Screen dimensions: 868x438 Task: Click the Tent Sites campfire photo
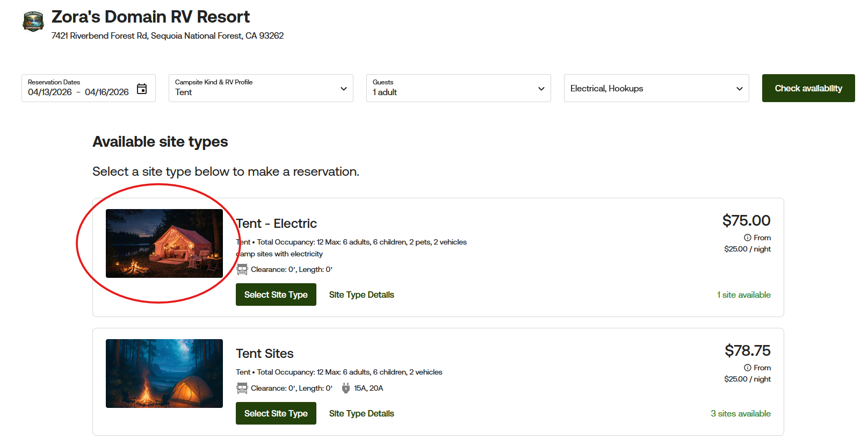tap(164, 374)
